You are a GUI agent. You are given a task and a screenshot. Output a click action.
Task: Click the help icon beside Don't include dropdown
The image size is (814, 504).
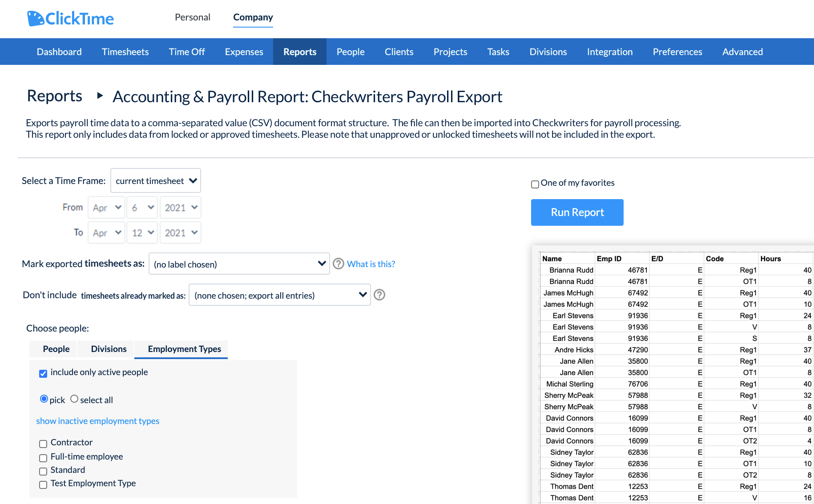[x=379, y=295]
